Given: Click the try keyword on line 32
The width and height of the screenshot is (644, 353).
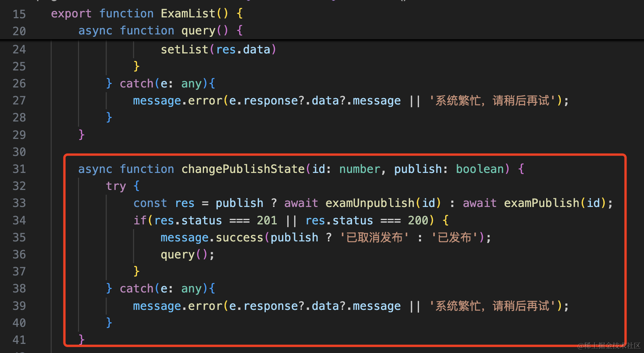Looking at the screenshot, I should tap(116, 186).
